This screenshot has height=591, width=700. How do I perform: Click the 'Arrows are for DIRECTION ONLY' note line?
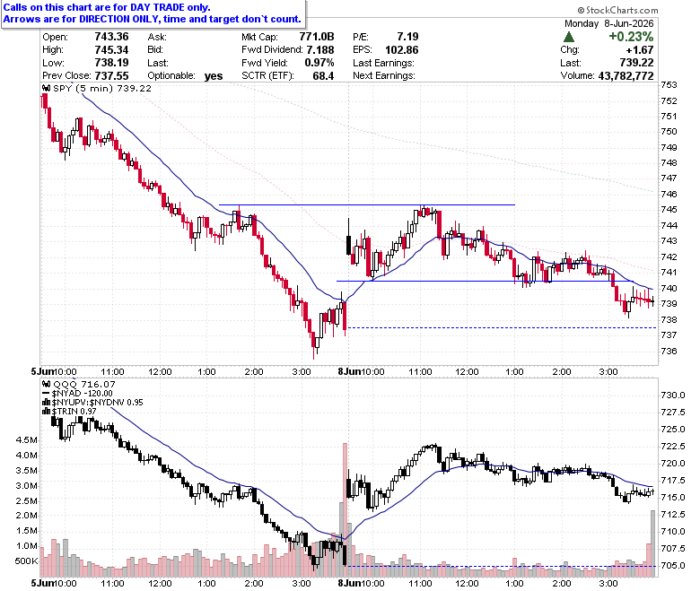click(x=153, y=19)
